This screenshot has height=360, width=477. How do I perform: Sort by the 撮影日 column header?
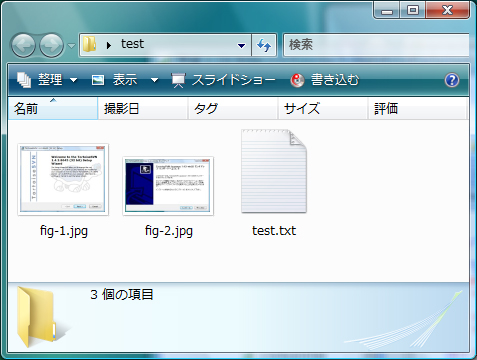pyautogui.click(x=143, y=108)
